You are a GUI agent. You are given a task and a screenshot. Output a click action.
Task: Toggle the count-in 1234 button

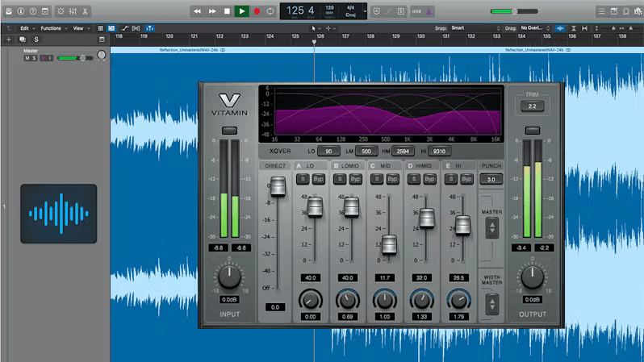pos(416,11)
